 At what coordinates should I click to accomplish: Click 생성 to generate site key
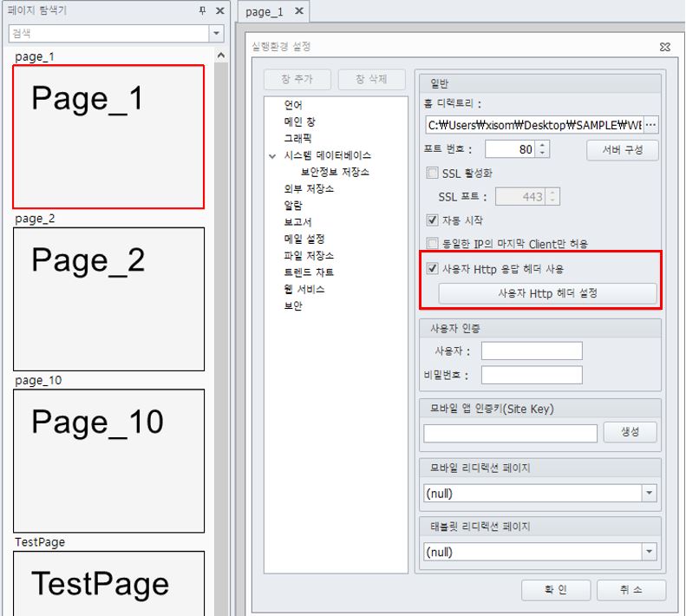pos(630,432)
